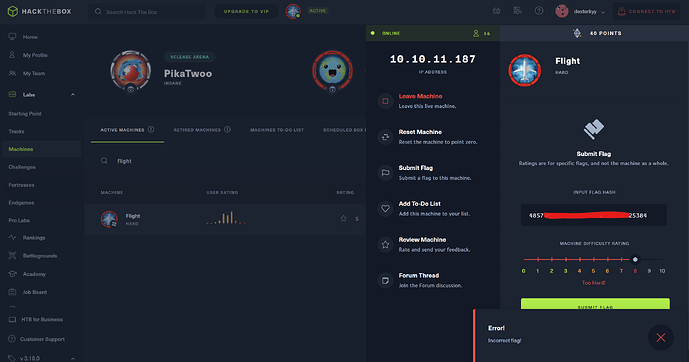Click the machine filter field containing flight

[x=228, y=161]
